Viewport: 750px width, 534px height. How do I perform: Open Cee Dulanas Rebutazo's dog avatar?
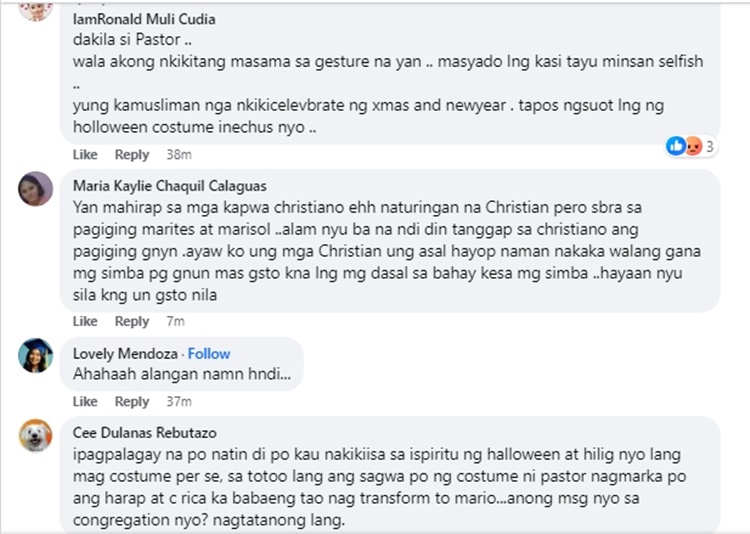point(36,435)
